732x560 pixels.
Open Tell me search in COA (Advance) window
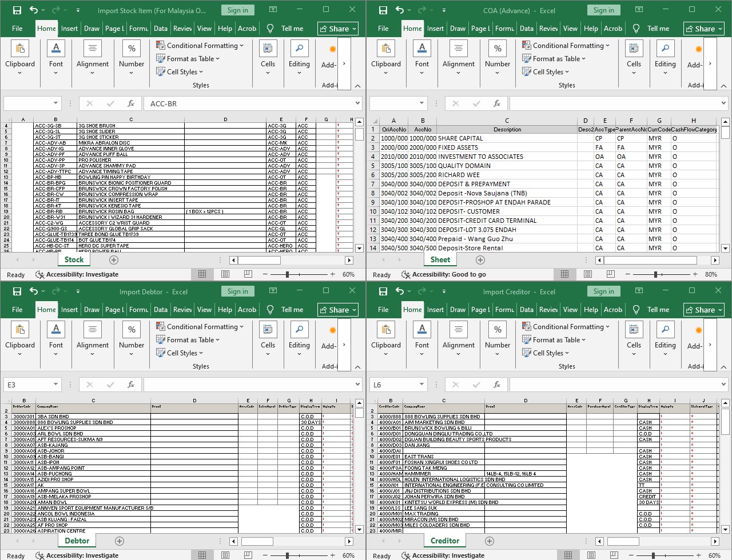(652, 29)
